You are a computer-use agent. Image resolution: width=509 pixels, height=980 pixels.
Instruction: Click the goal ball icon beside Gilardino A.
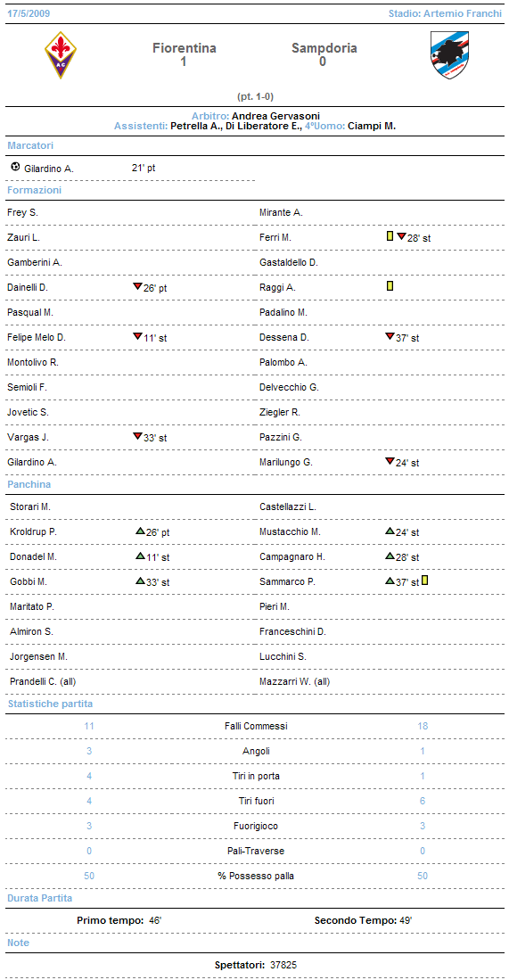tap(15, 168)
